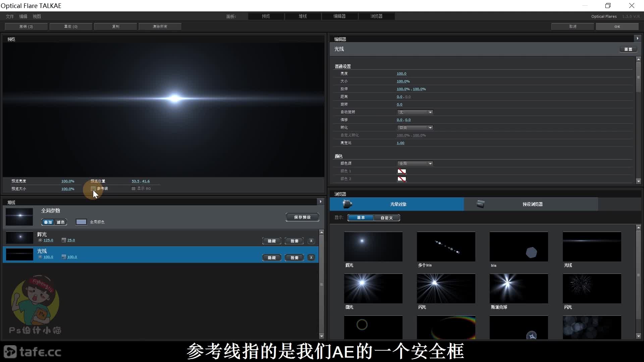Click the global parameters flare thumbnail
This screenshot has width=644, height=362.
pos(19,217)
